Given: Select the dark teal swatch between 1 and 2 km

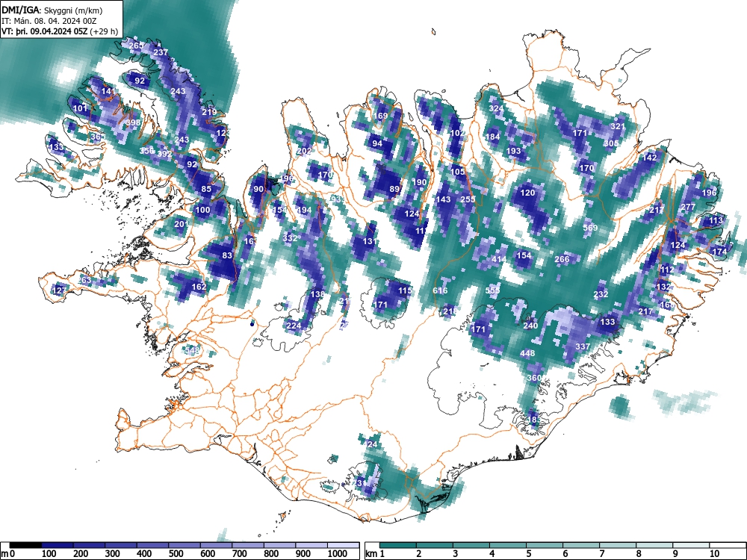Looking at the screenshot, I should tap(398, 545).
